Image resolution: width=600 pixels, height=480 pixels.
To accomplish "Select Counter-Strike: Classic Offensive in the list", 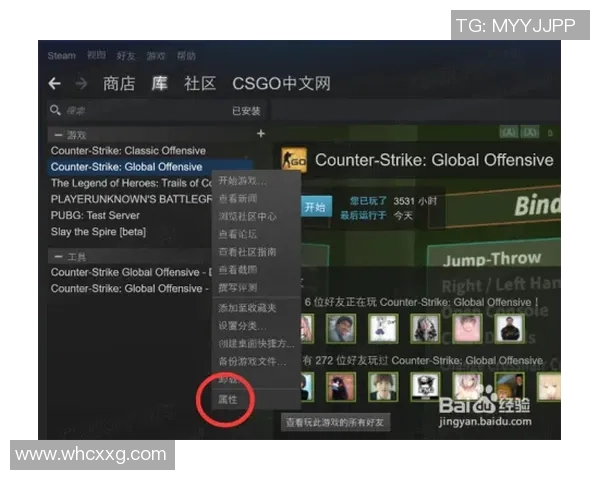I will click(x=128, y=151).
